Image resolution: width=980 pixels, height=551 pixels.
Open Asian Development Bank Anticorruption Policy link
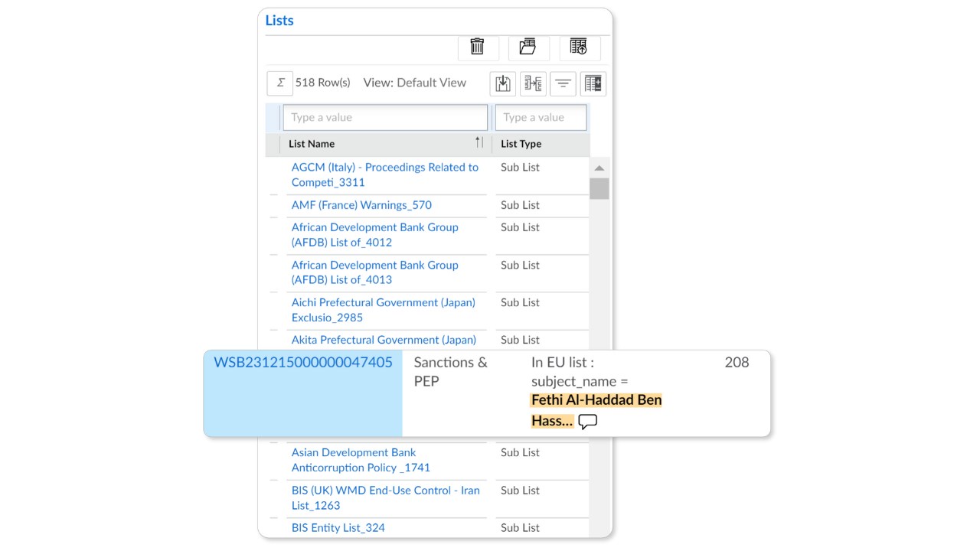(361, 460)
